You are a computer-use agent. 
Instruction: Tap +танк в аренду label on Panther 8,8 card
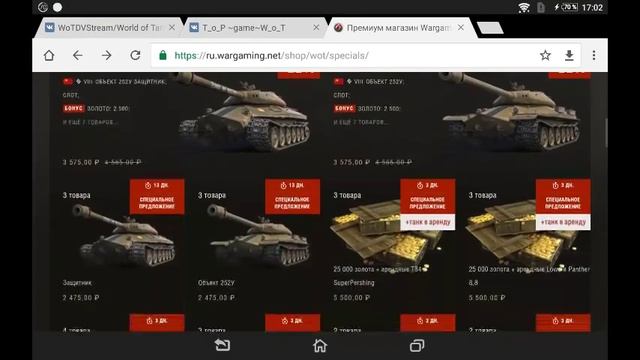[x=563, y=222]
